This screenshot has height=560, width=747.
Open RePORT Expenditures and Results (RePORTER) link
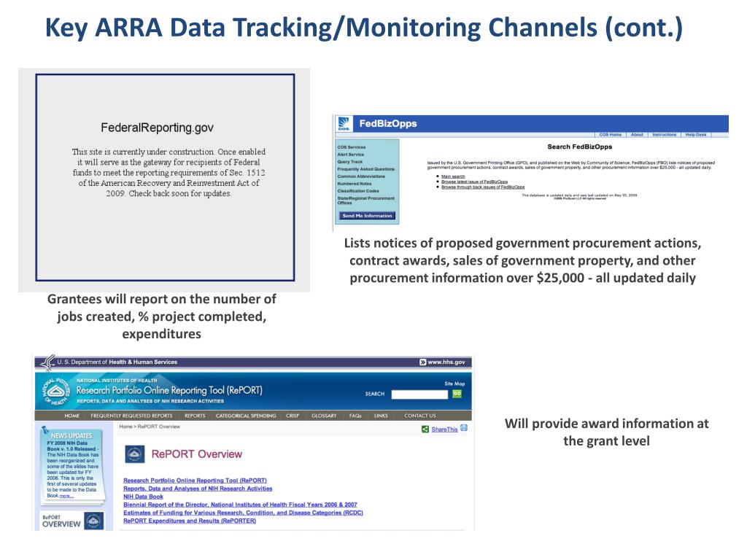coord(190,521)
